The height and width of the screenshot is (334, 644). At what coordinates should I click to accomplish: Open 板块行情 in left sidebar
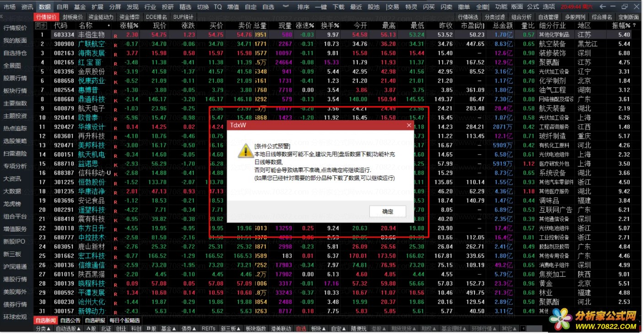coord(15,91)
